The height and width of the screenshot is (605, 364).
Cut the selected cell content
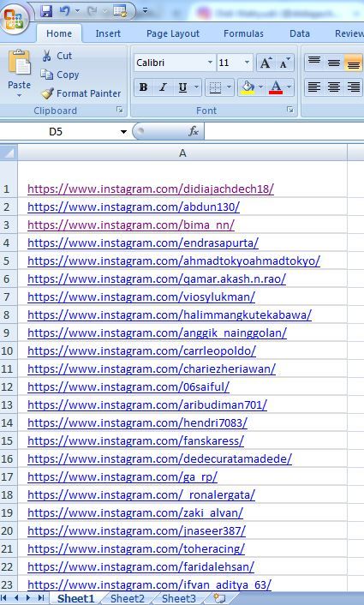[57, 56]
